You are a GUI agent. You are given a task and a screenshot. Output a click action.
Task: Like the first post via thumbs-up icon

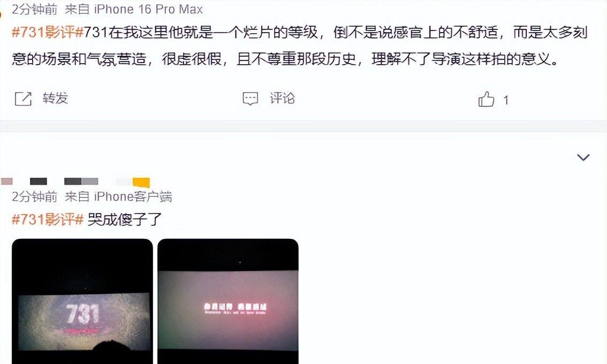pos(486,99)
